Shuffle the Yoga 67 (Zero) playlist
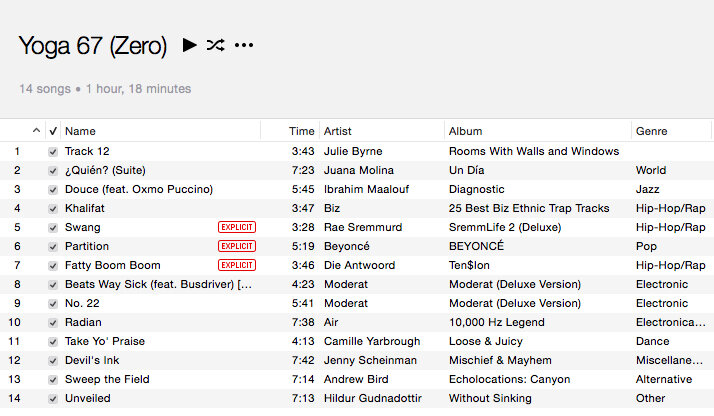The height and width of the screenshot is (416, 714). [215, 45]
